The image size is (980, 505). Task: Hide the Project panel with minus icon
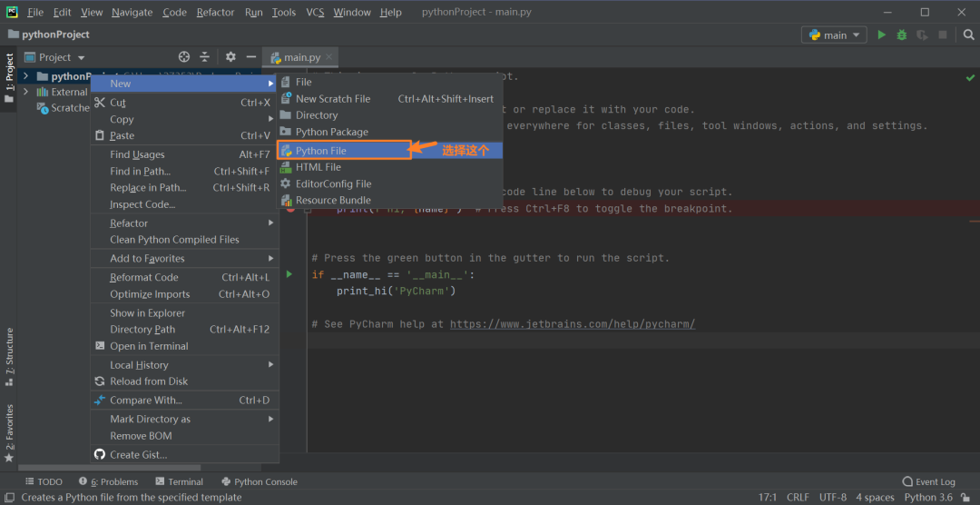[x=251, y=57]
